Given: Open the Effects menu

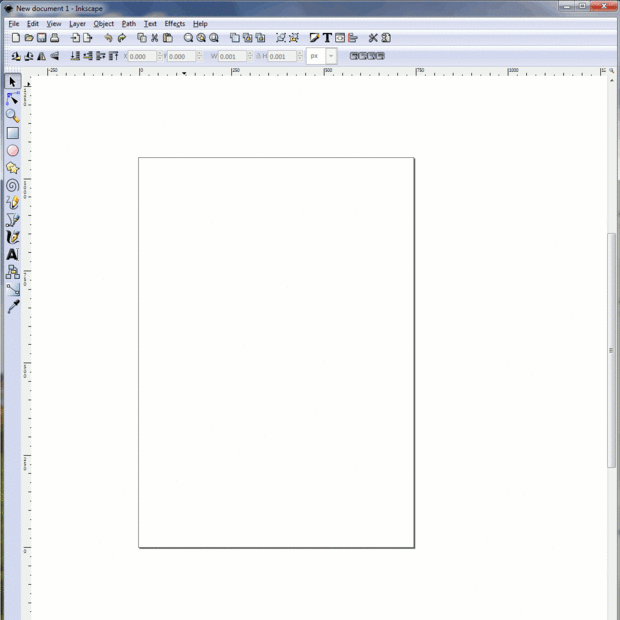Looking at the screenshot, I should [175, 24].
